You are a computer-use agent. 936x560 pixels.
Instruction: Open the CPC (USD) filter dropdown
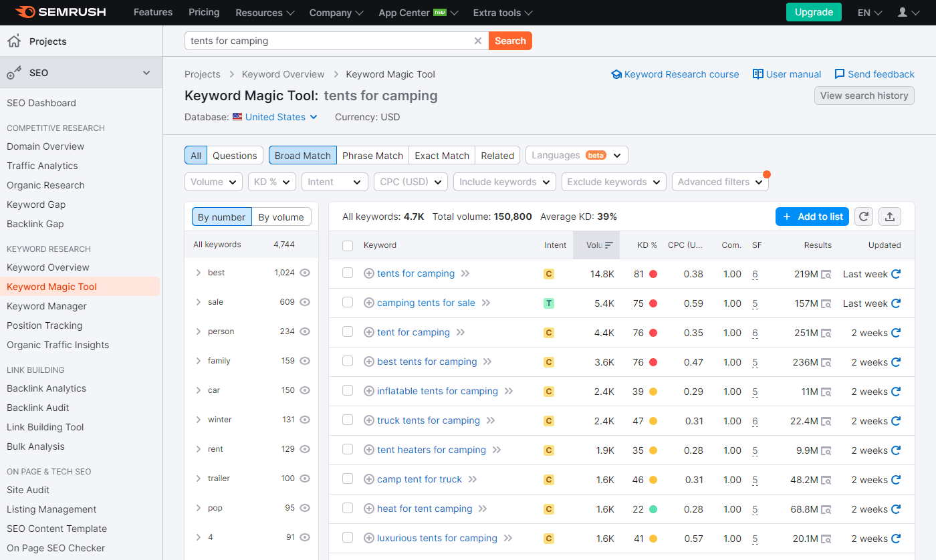click(x=411, y=182)
